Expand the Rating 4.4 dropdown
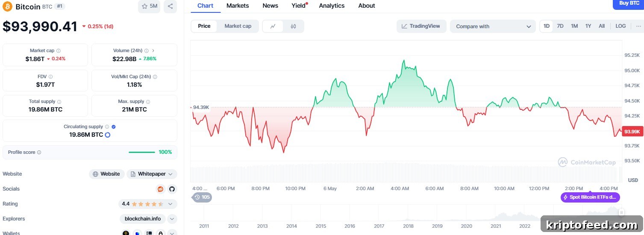 point(147,204)
